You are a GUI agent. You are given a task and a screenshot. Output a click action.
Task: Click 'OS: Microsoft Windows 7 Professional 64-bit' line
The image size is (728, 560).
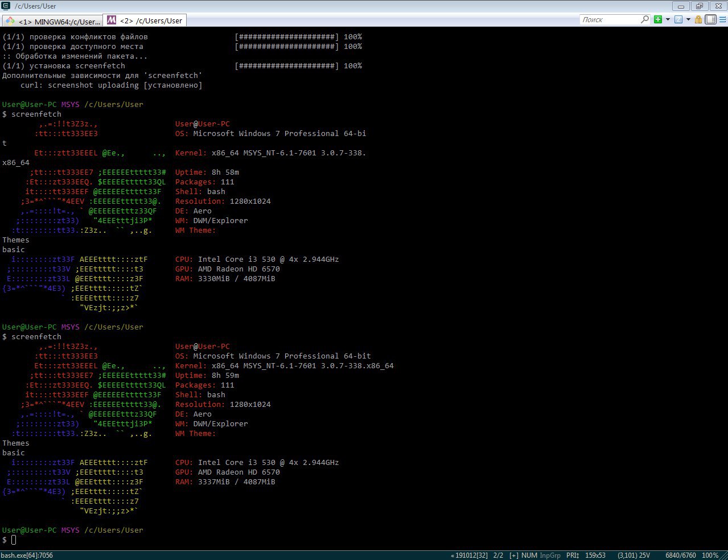(x=273, y=356)
